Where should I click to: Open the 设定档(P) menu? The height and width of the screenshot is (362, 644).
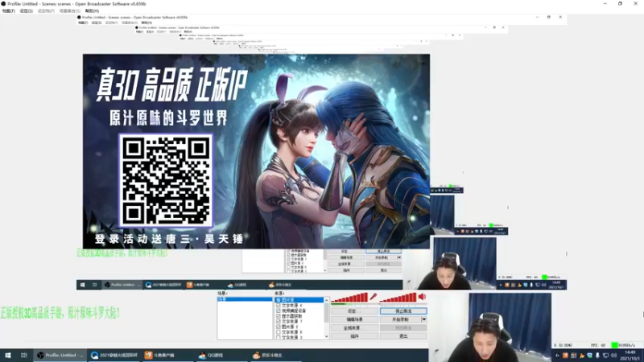[x=46, y=10]
